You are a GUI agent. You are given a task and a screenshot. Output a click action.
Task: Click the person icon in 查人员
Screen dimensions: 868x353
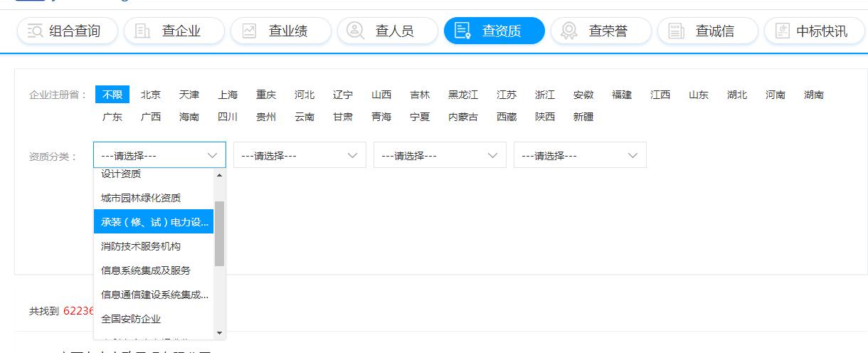pyautogui.click(x=356, y=31)
